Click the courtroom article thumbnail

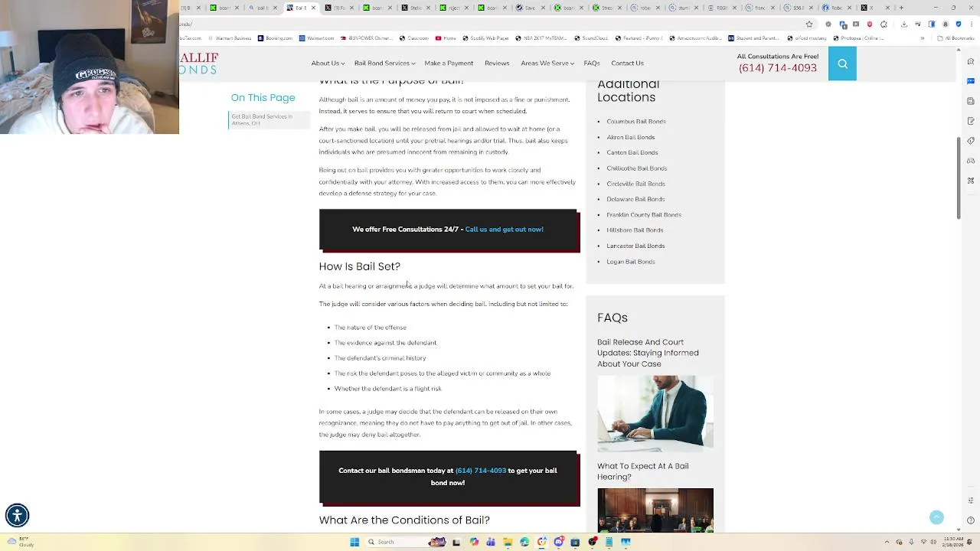(x=655, y=510)
